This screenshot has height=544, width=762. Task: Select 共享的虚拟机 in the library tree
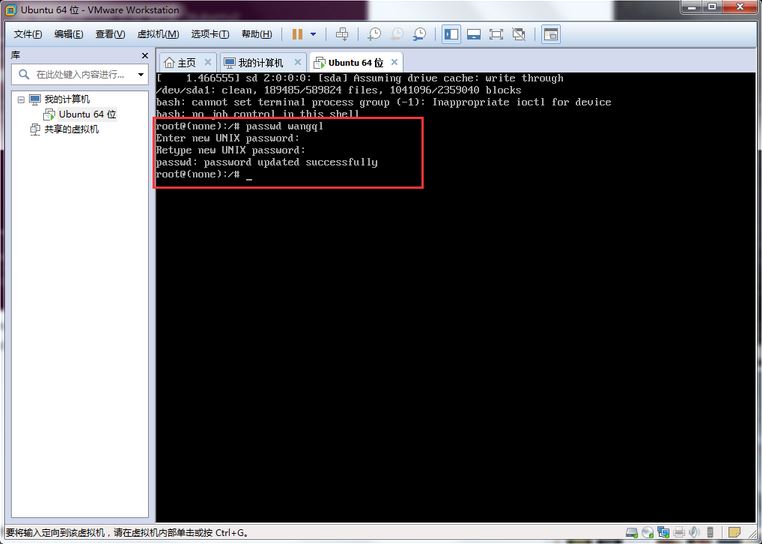coord(71,129)
